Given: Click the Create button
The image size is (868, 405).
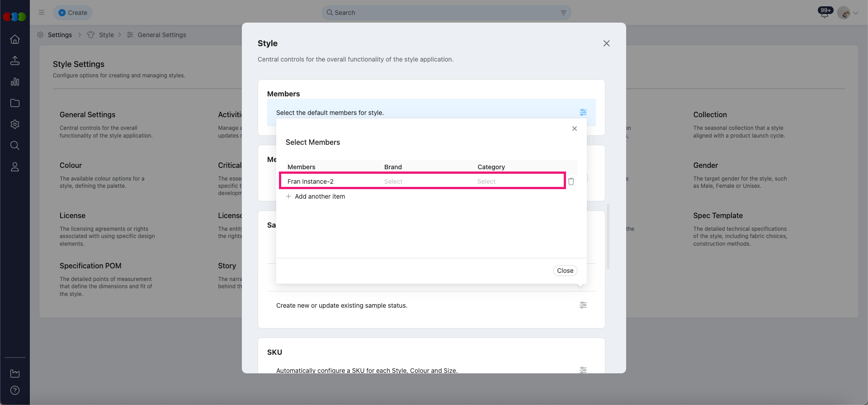Looking at the screenshot, I should pyautogui.click(x=73, y=13).
